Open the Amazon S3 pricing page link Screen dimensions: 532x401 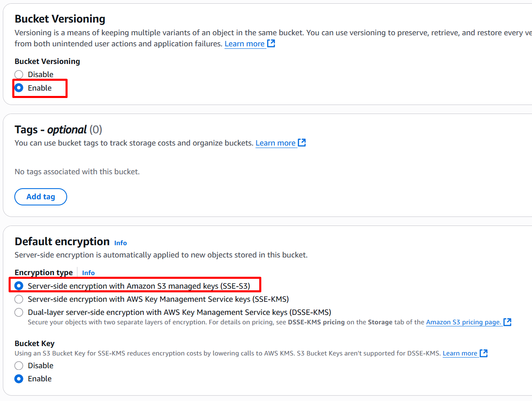[x=464, y=322]
